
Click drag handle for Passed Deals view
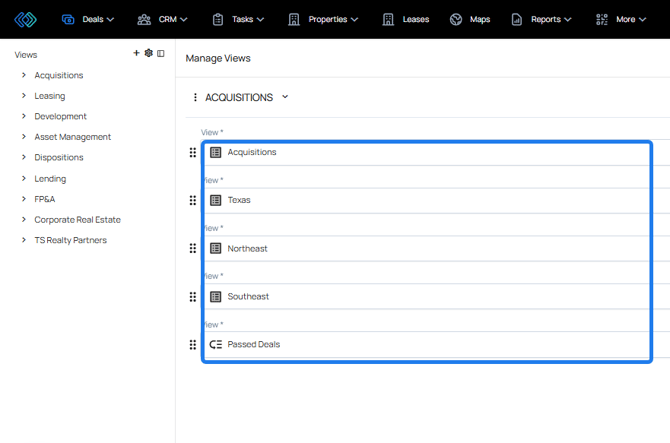193,344
